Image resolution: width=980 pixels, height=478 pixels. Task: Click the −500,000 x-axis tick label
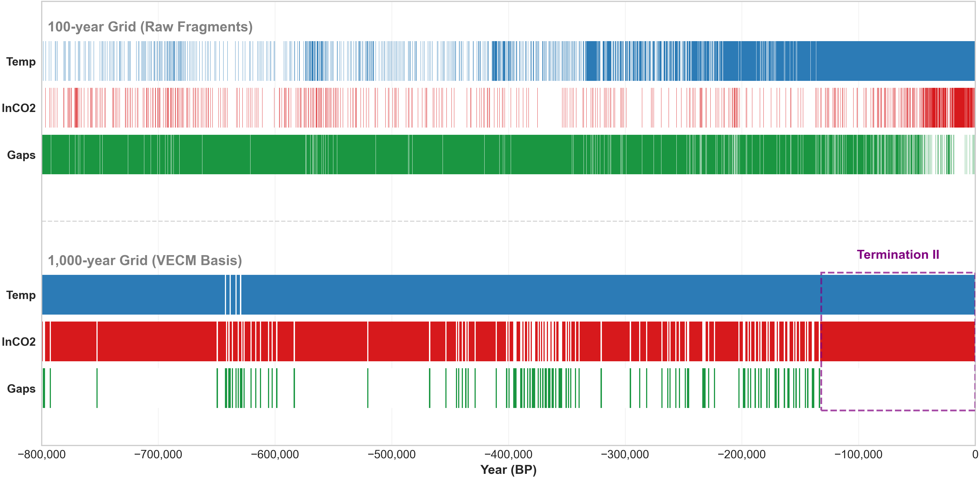(391, 454)
